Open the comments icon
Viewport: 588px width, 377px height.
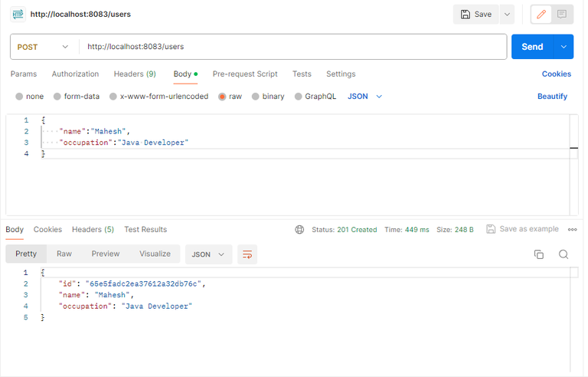[562, 14]
